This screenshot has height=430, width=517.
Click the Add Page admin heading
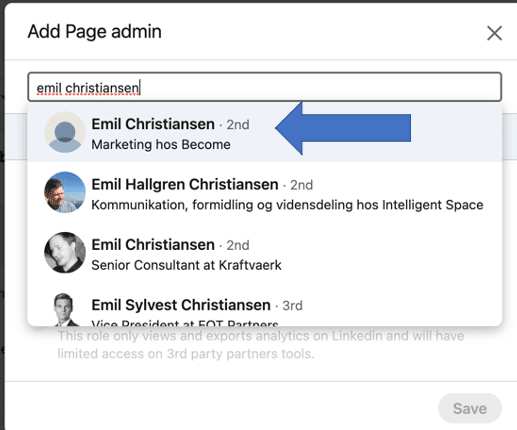[x=95, y=32]
